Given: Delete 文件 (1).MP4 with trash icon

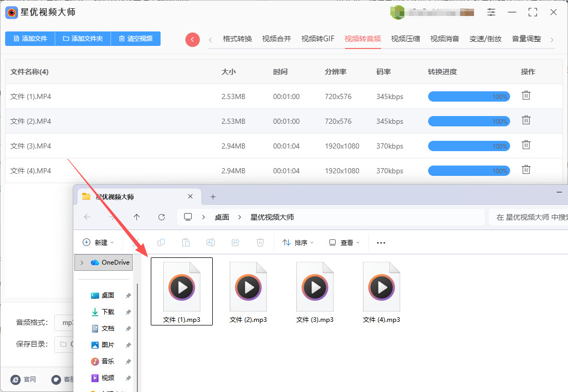Looking at the screenshot, I should coord(526,95).
